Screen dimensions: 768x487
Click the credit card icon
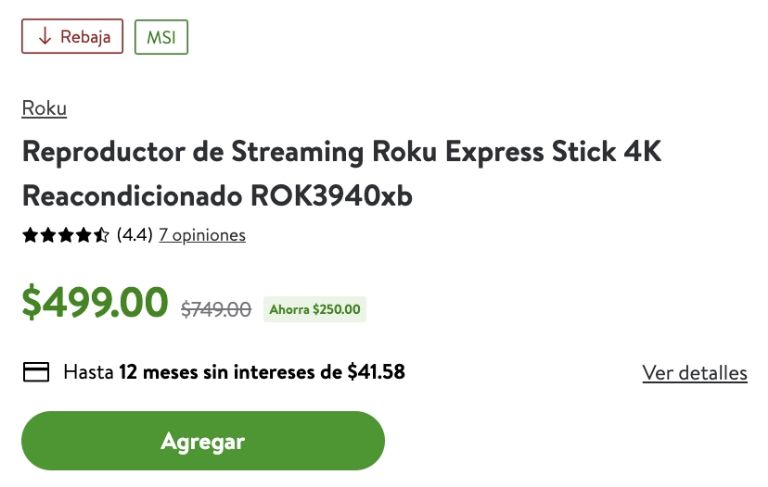[x=36, y=373]
